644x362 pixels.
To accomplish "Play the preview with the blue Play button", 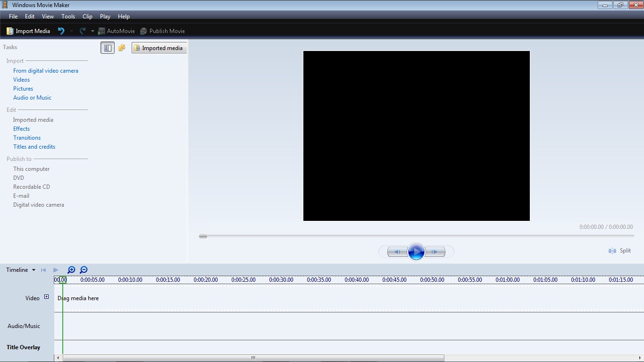I will coord(416,252).
